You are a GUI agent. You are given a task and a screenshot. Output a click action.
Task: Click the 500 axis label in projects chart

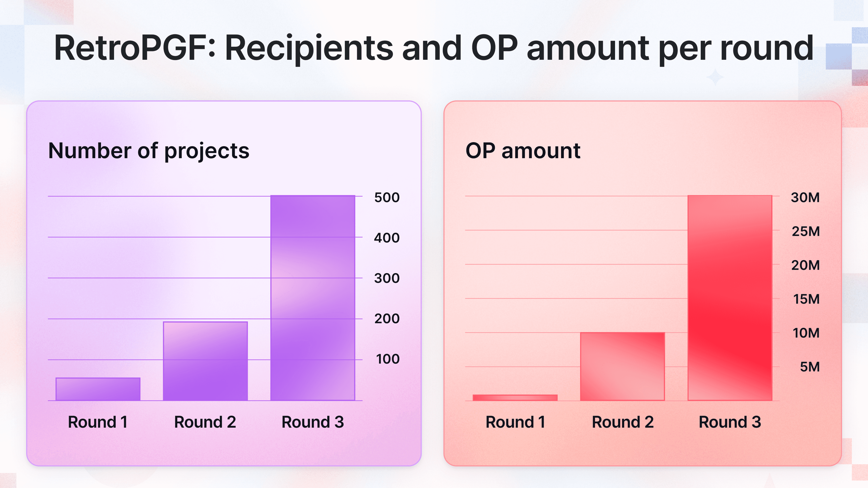pyautogui.click(x=387, y=197)
